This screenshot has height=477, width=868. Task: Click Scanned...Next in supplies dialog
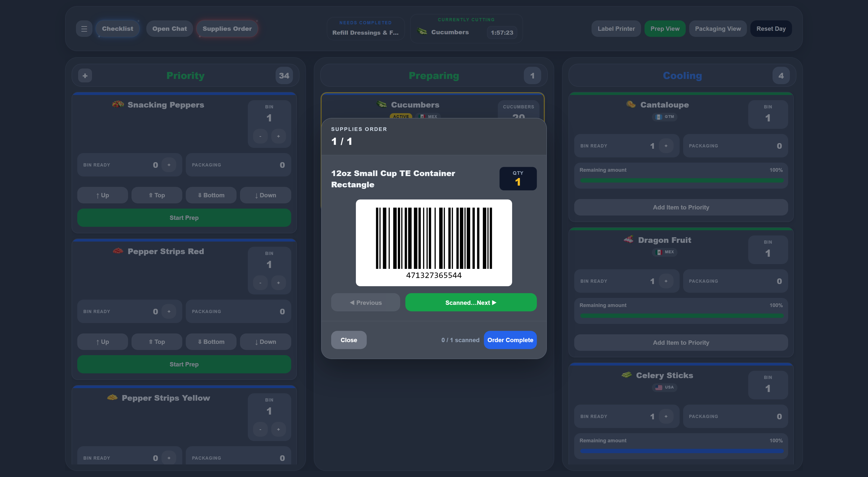[x=471, y=302]
